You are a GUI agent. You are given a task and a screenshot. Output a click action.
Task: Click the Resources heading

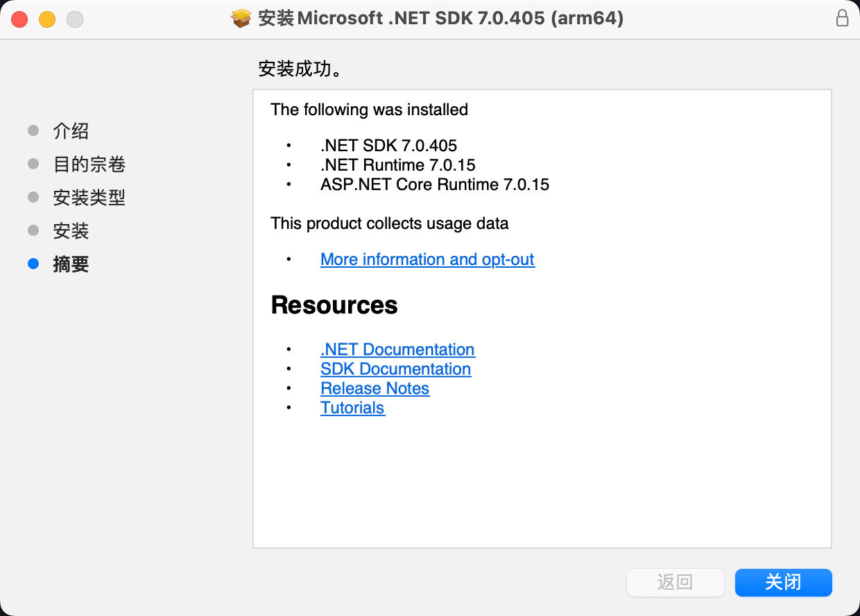(334, 305)
